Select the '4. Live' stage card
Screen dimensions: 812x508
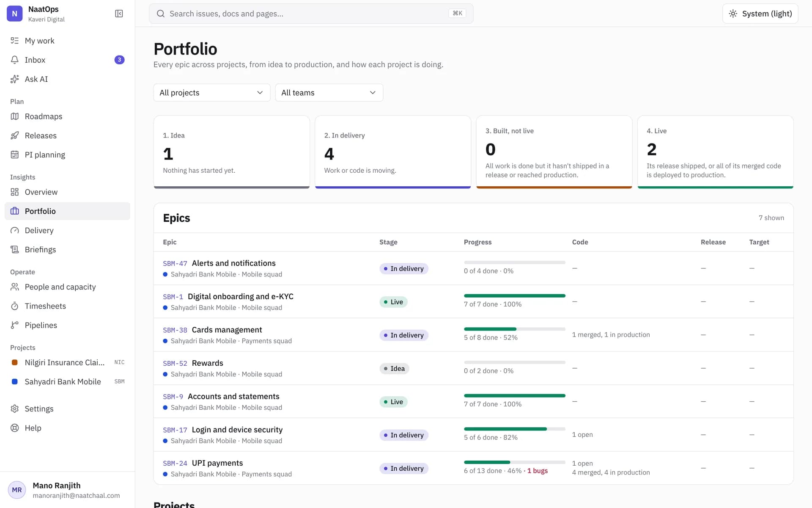716,152
